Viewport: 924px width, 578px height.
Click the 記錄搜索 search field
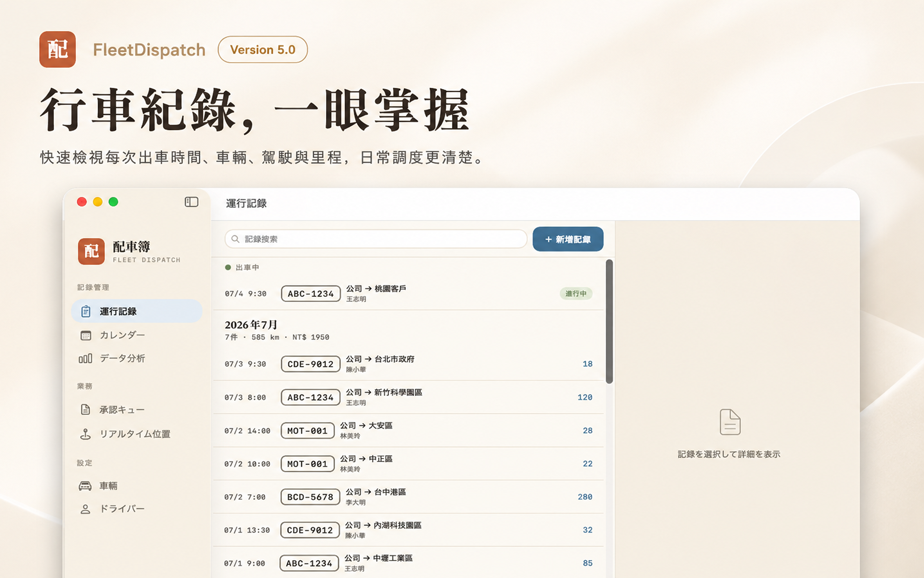point(376,239)
